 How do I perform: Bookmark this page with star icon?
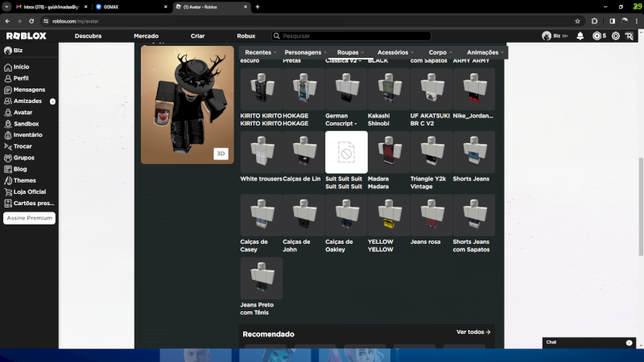pyautogui.click(x=577, y=22)
